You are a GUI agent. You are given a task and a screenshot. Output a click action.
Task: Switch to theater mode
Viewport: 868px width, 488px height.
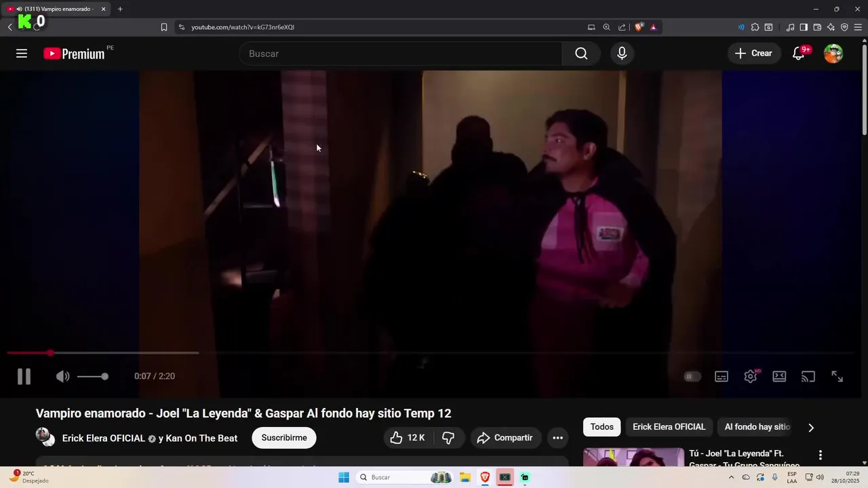tap(779, 376)
